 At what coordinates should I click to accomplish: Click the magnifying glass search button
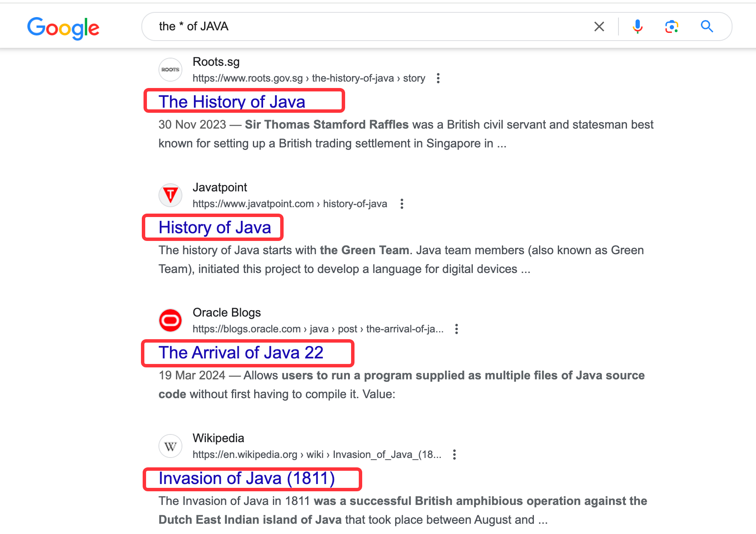707,26
